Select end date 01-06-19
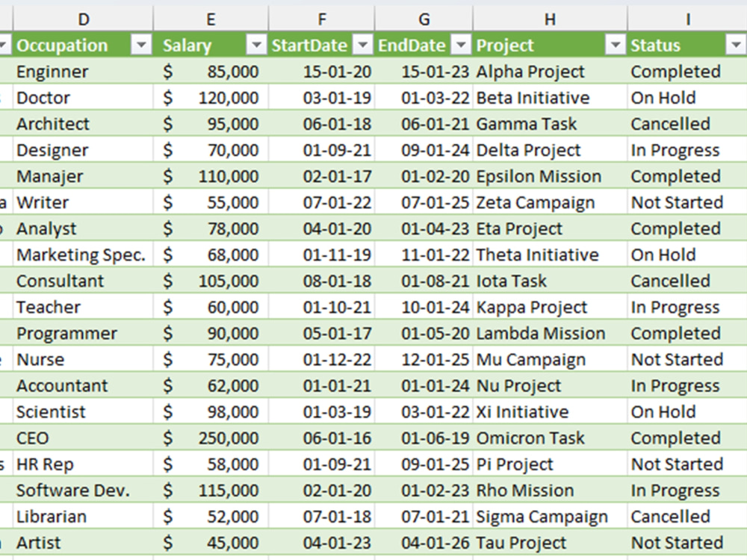Image resolution: width=747 pixels, height=560 pixels. click(424, 438)
